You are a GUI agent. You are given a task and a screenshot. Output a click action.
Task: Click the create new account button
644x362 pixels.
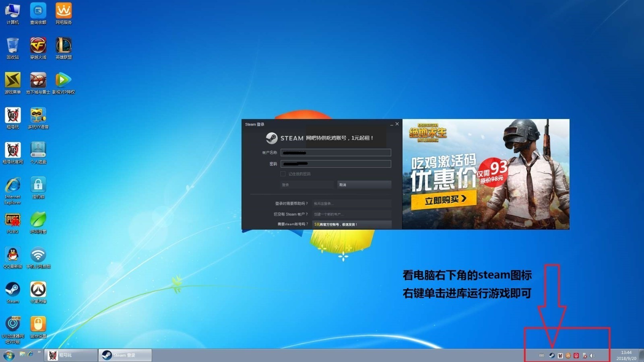pos(352,214)
